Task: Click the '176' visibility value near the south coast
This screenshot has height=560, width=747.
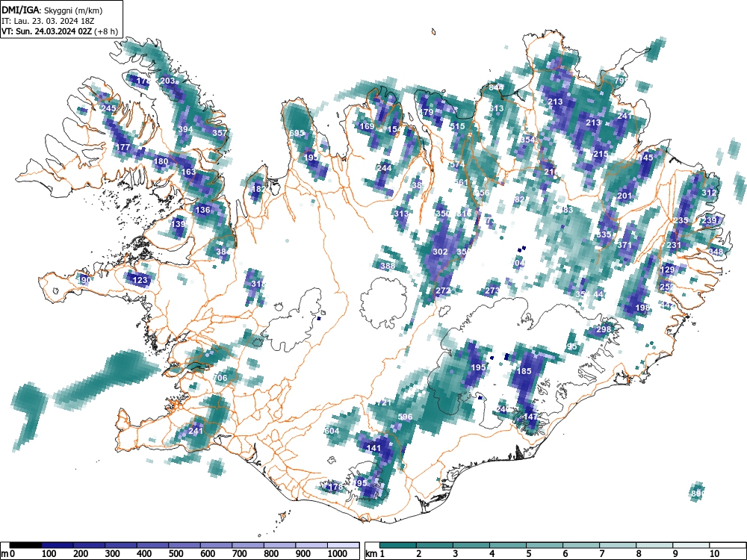Action: click(335, 487)
